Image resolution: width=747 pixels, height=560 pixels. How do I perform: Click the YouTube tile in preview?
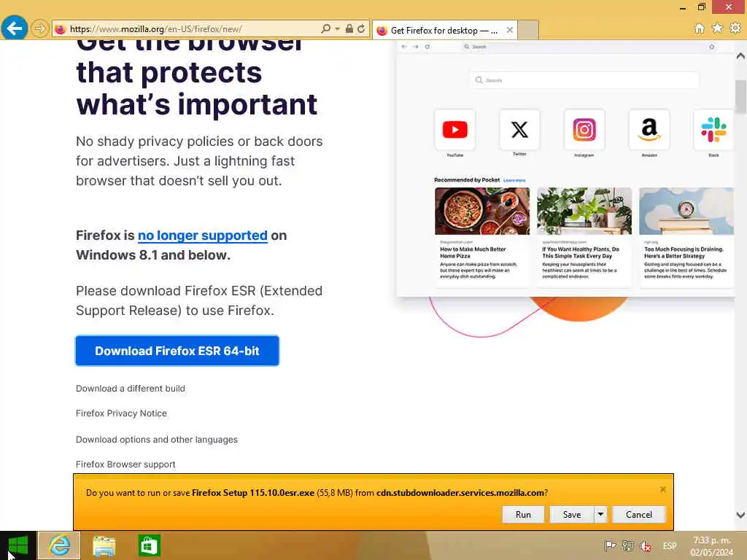coord(455,130)
